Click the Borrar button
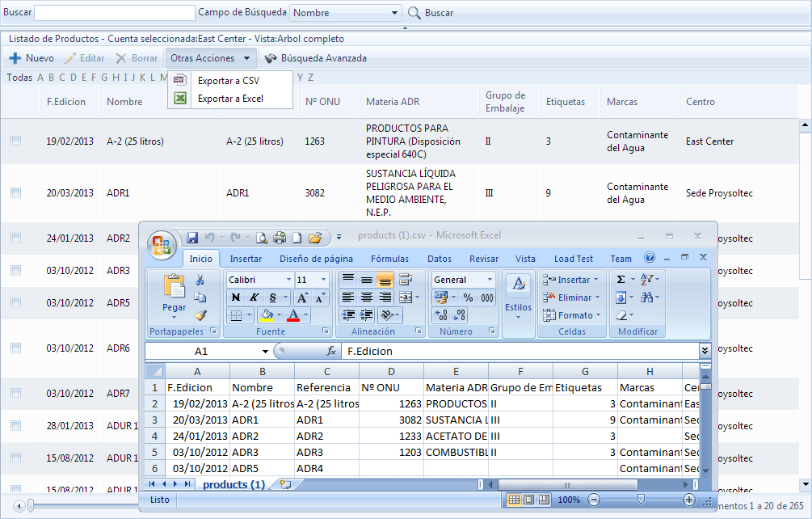Image resolution: width=812 pixels, height=519 pixels. coord(137,58)
